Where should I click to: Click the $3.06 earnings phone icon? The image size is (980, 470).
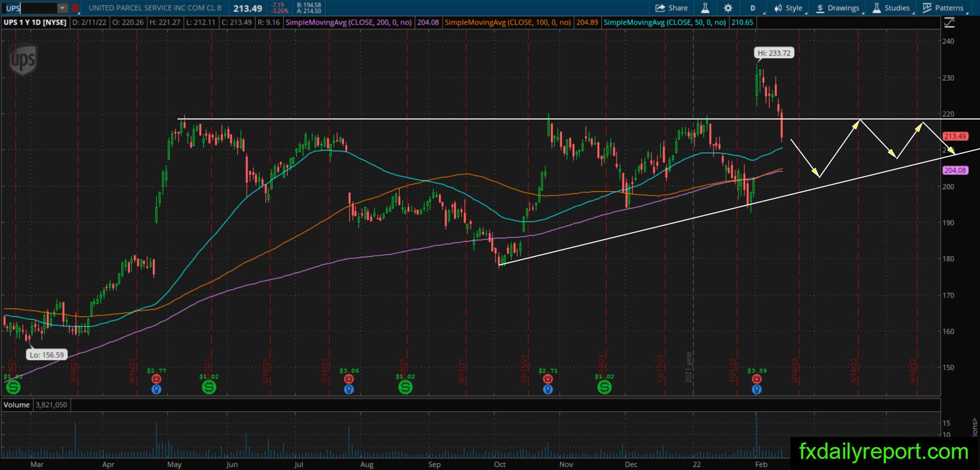click(348, 379)
